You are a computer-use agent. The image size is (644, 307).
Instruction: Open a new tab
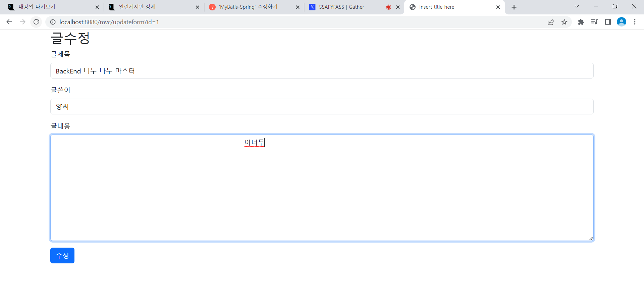514,7
